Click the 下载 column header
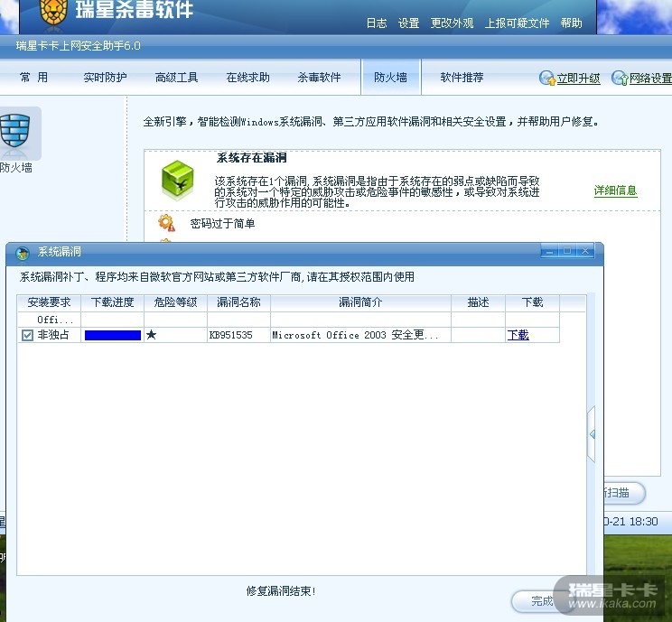 (533, 302)
